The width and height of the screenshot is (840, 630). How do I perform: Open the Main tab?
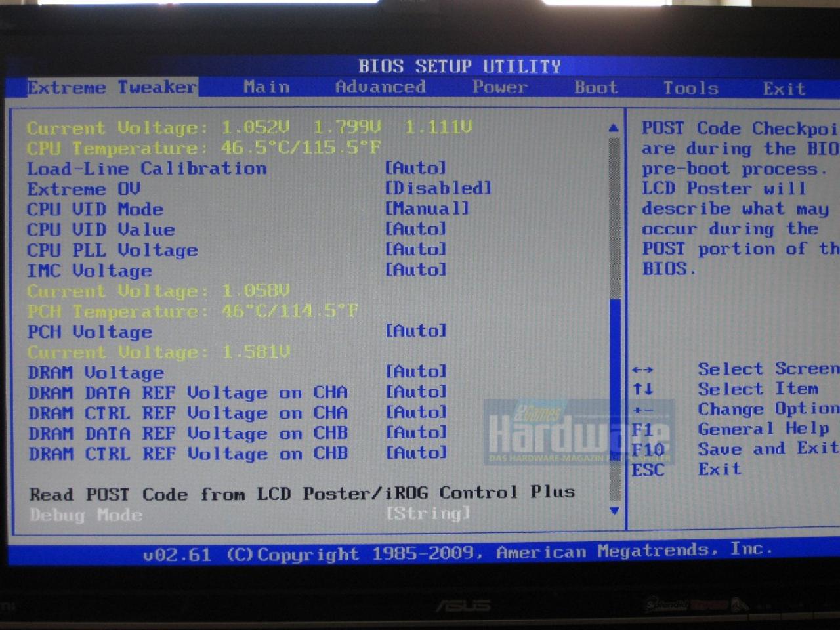tap(266, 87)
